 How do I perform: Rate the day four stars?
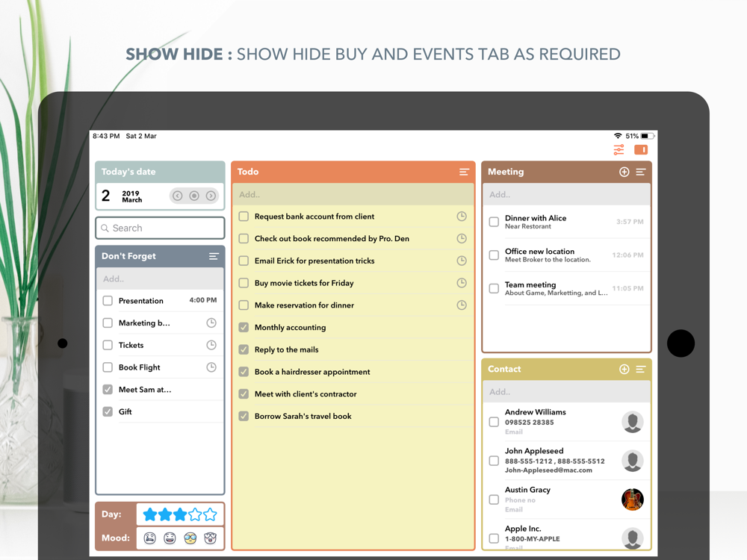coord(195,514)
